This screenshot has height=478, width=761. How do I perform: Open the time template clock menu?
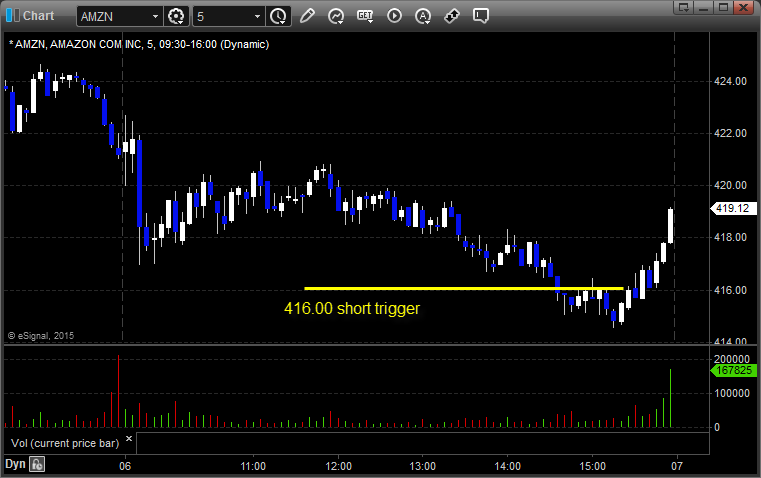pyautogui.click(x=279, y=16)
